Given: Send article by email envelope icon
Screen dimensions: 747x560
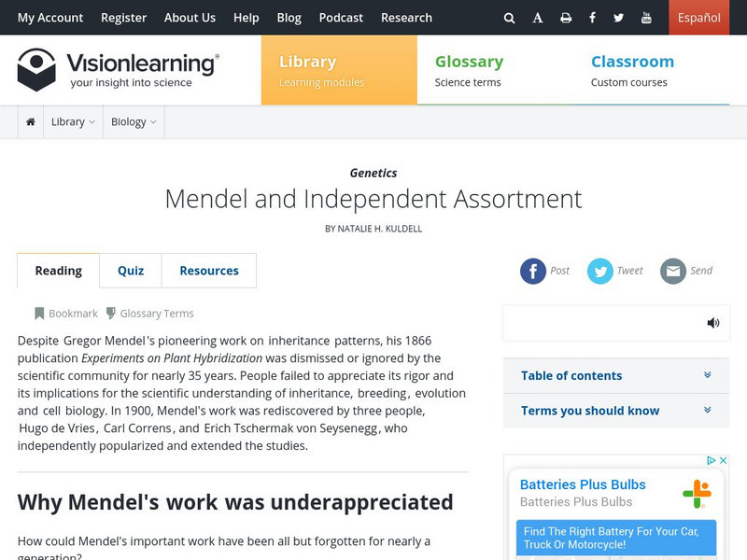Looking at the screenshot, I should (673, 271).
